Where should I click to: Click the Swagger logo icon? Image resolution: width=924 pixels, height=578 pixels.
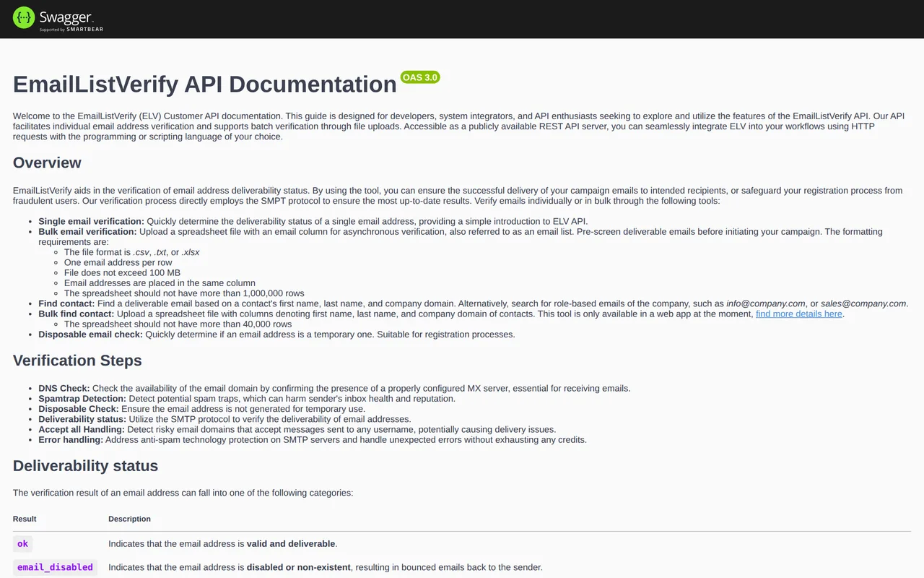click(24, 17)
